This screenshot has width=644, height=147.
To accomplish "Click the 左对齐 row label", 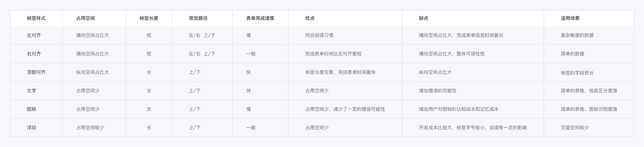I will tap(34, 35).
